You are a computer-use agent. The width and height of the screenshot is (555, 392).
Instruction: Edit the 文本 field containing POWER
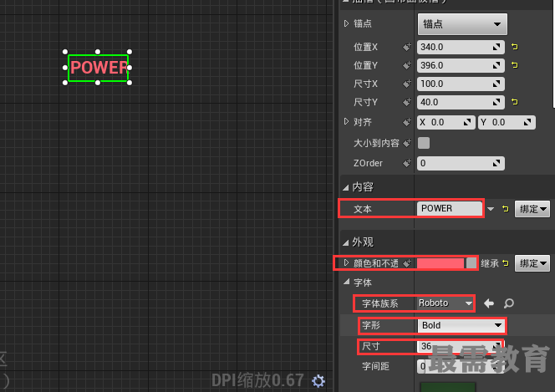(x=450, y=208)
